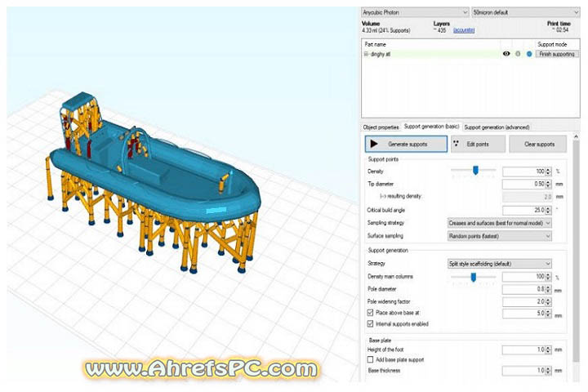Click the play icon on Generate supports

coord(374,144)
